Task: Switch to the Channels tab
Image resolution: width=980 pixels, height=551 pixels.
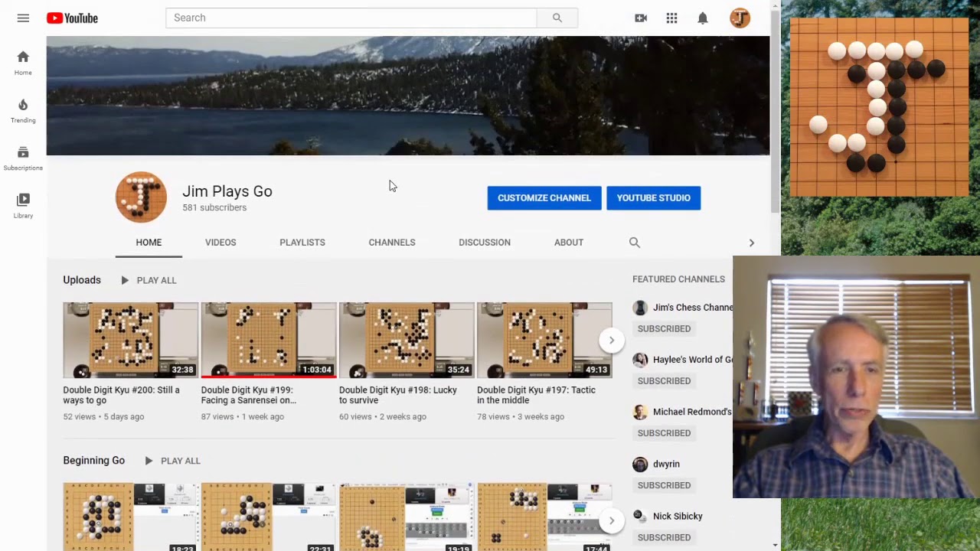Action: pyautogui.click(x=392, y=242)
